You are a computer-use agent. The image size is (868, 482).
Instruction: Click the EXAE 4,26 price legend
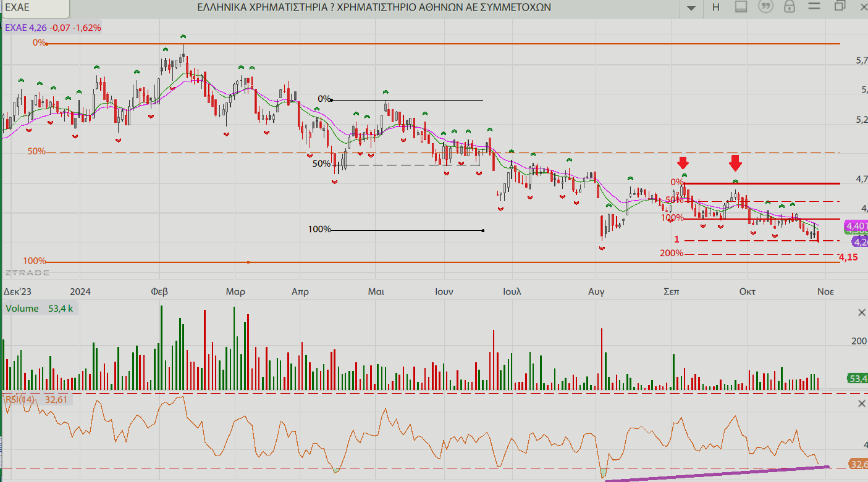pos(53,28)
